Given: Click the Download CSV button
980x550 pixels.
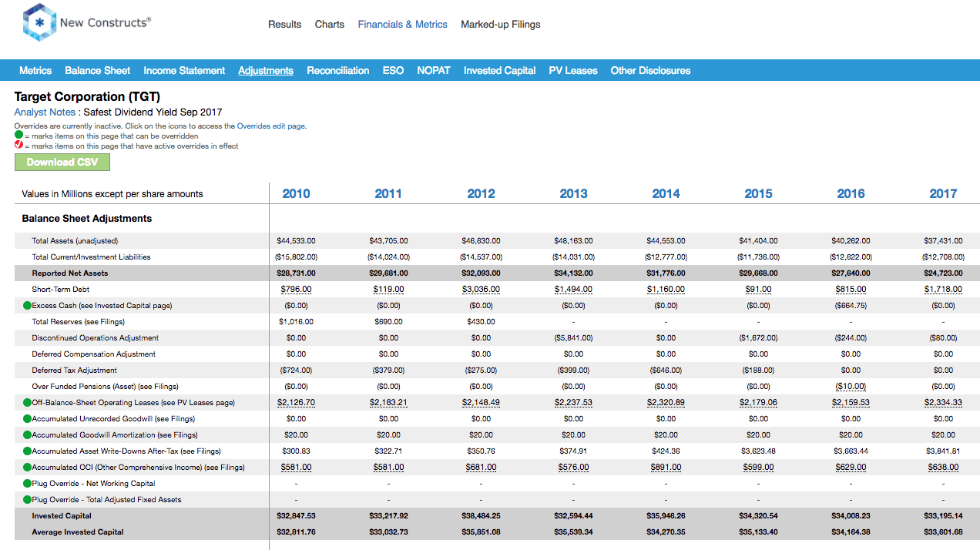Looking at the screenshot, I should tap(62, 162).
